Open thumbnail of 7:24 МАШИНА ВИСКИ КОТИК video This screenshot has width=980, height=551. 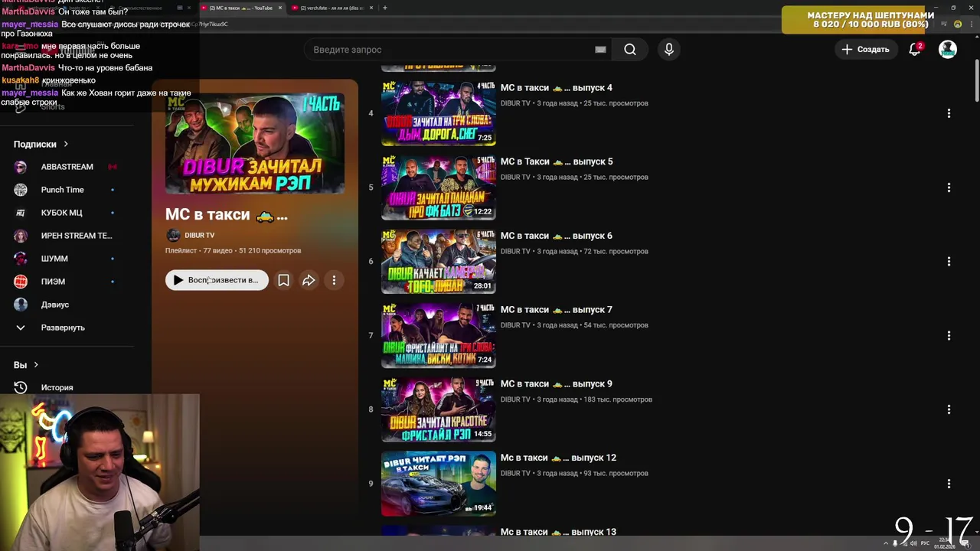[439, 335]
